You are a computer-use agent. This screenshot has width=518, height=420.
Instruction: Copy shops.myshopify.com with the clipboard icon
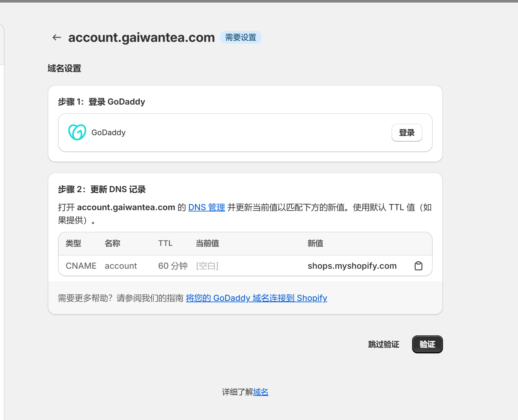coord(418,266)
